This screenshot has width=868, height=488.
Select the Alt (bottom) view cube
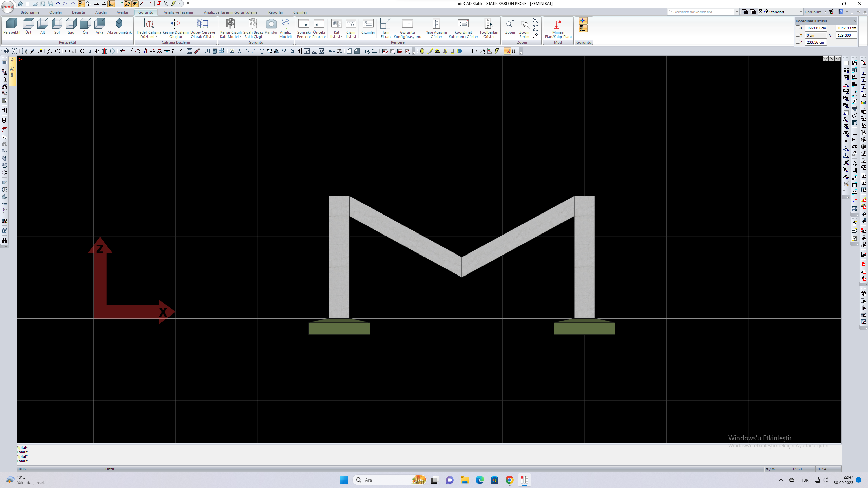click(x=43, y=26)
